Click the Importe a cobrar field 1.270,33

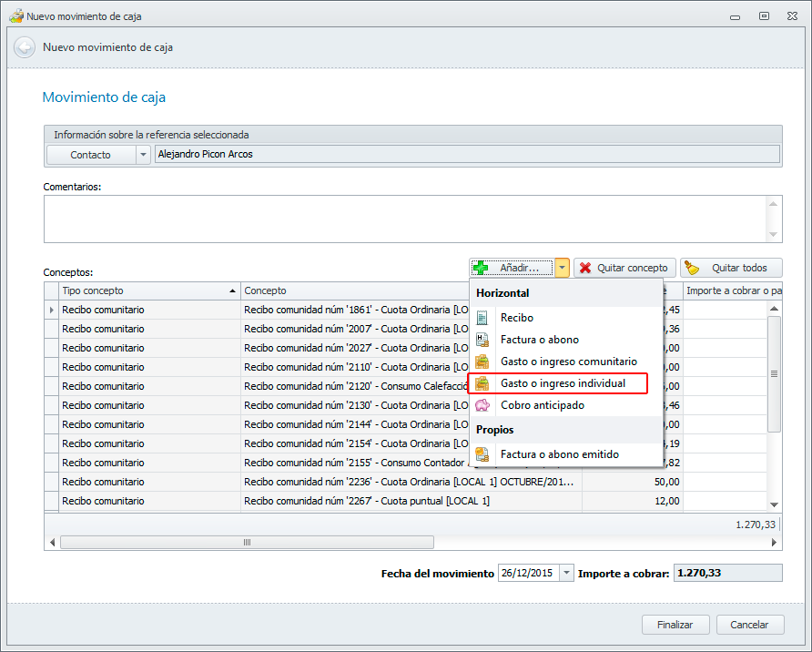click(727, 573)
